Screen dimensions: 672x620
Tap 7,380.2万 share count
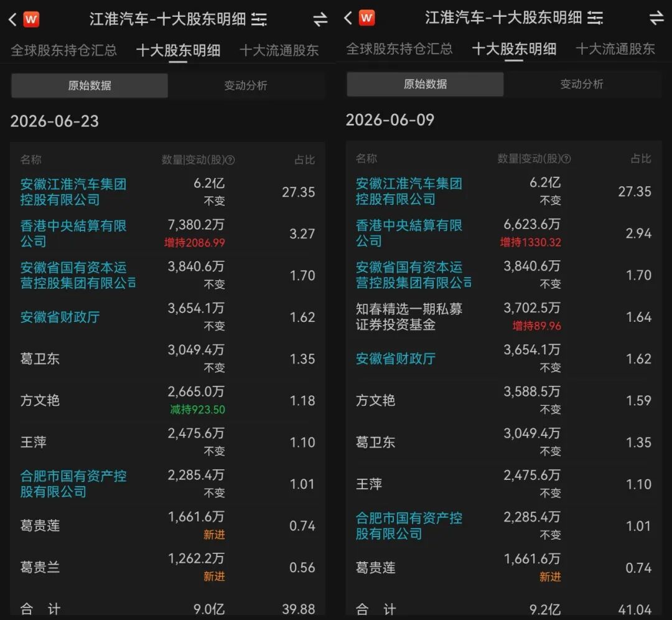pyautogui.click(x=196, y=225)
